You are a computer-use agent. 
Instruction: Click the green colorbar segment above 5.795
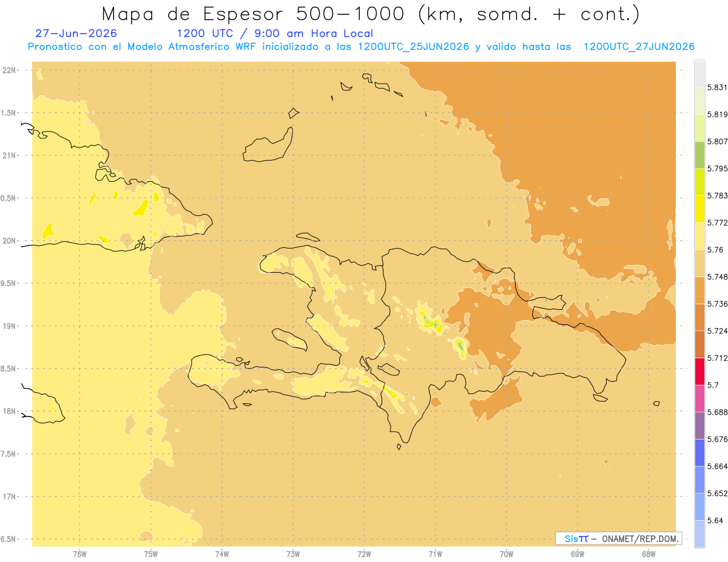pos(699,155)
